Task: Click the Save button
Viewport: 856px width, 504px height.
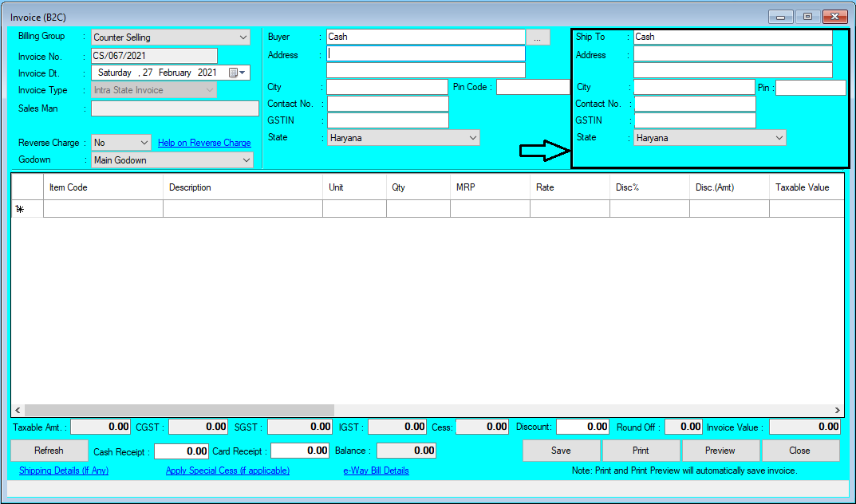Action: pos(562,450)
